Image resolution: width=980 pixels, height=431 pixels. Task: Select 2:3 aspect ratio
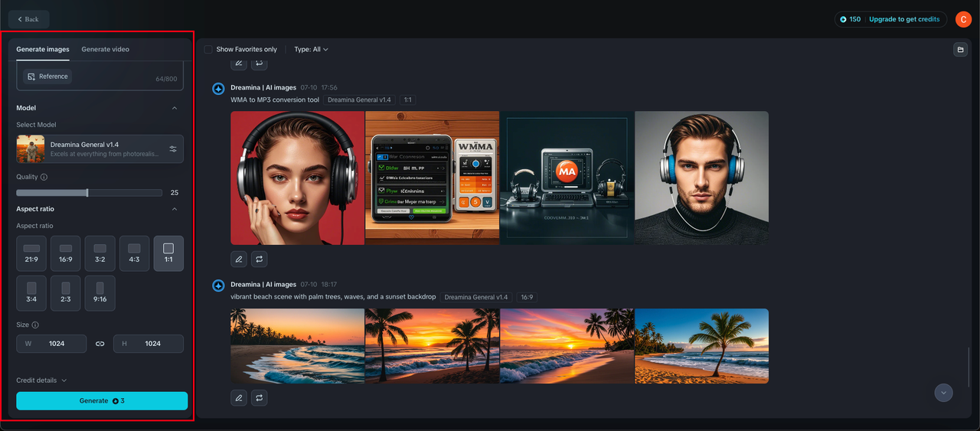66,293
